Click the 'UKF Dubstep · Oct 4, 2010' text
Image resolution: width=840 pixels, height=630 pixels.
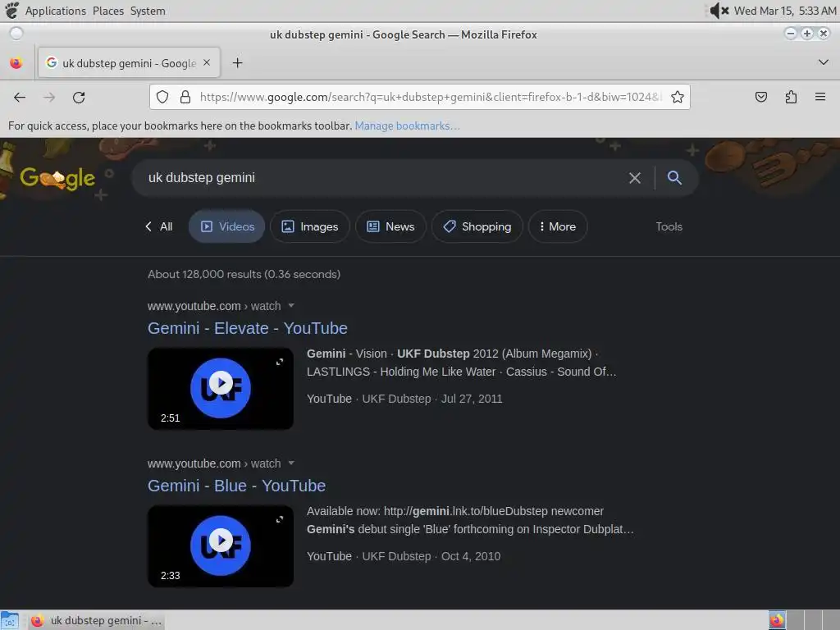431,557
